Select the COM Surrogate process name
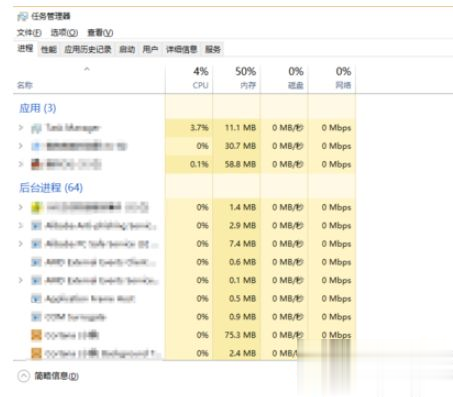This screenshot has width=453, height=397. (76, 317)
